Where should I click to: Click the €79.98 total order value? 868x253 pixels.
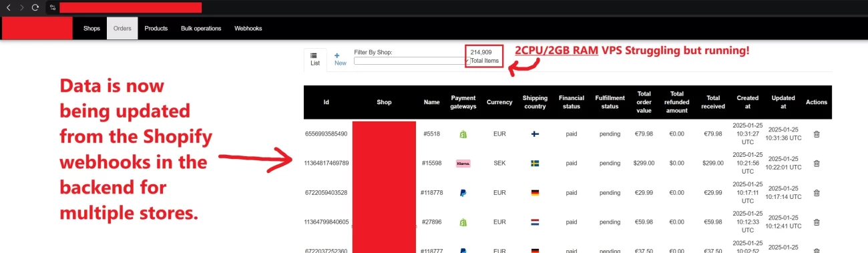click(x=644, y=134)
